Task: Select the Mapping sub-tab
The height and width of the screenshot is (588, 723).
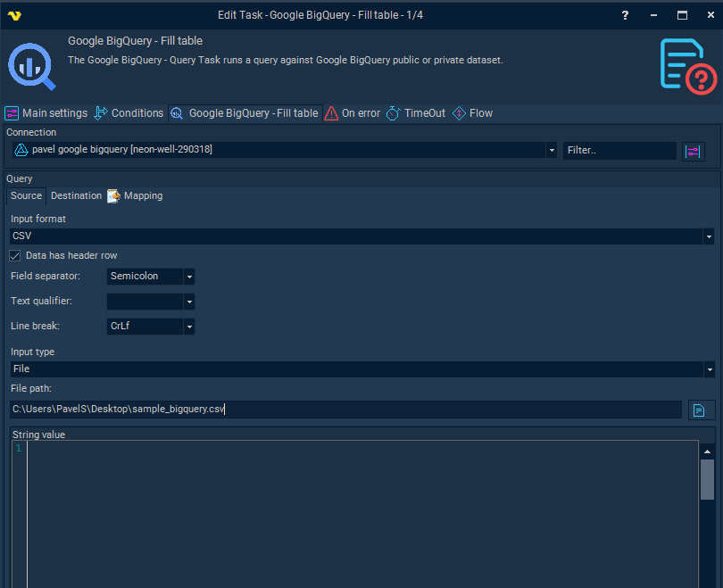Action: pyautogui.click(x=135, y=195)
